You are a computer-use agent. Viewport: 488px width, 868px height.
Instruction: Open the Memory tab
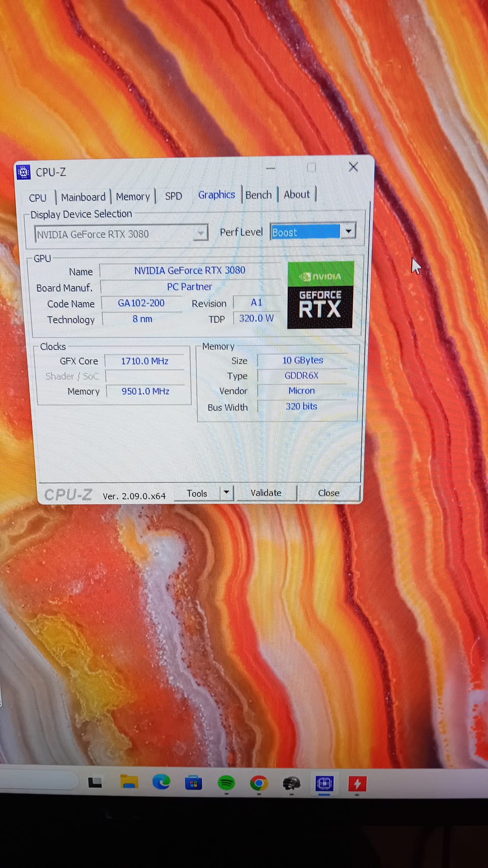click(x=133, y=196)
